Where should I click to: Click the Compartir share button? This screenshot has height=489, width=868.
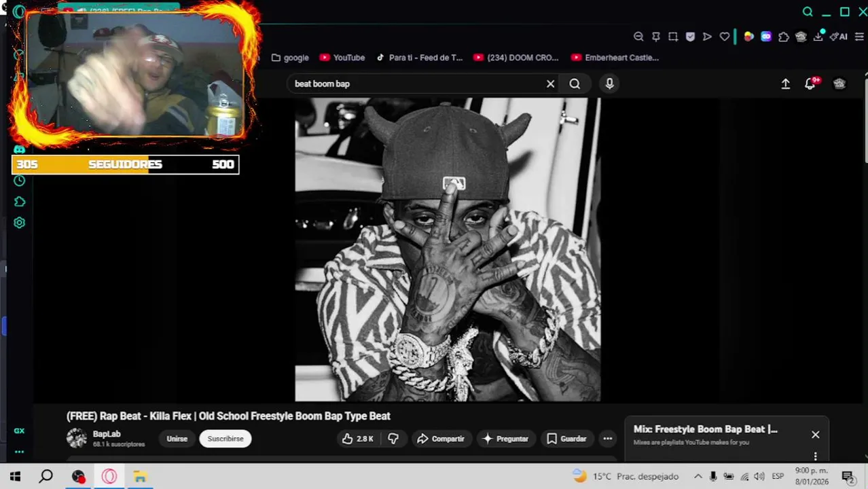(441, 439)
